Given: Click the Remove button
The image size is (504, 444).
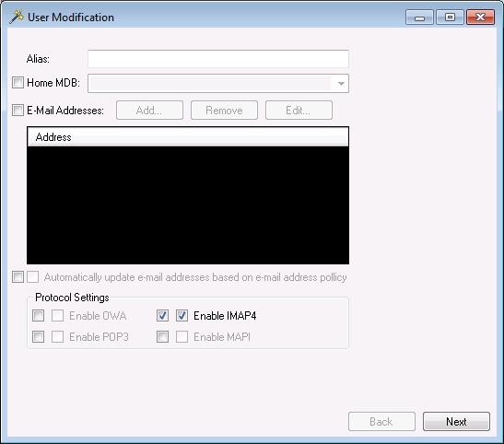Looking at the screenshot, I should [x=224, y=111].
